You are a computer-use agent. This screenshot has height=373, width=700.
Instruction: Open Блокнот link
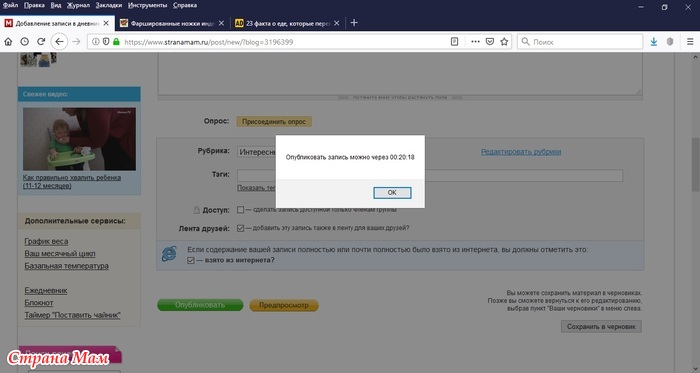tap(39, 303)
